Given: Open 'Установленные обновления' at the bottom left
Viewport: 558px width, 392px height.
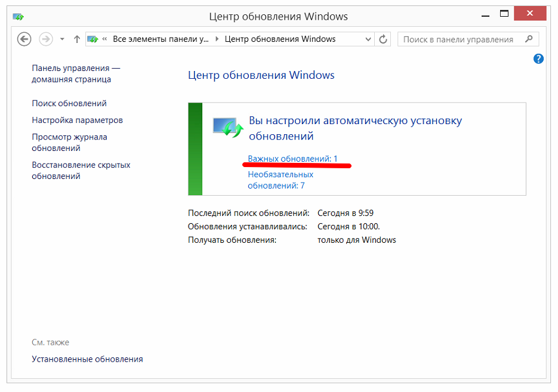Looking at the screenshot, I should click(87, 359).
